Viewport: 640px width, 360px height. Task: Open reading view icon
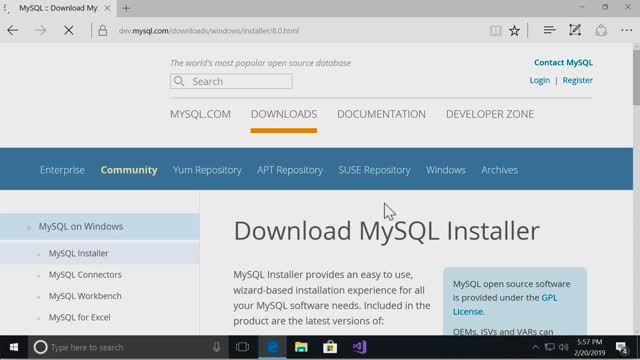[x=496, y=31]
